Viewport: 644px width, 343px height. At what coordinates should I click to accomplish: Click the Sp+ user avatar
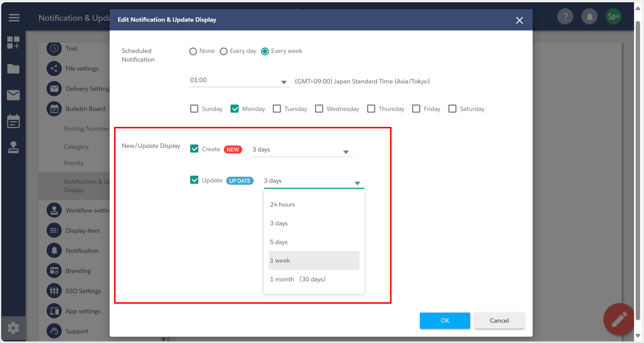tap(613, 17)
